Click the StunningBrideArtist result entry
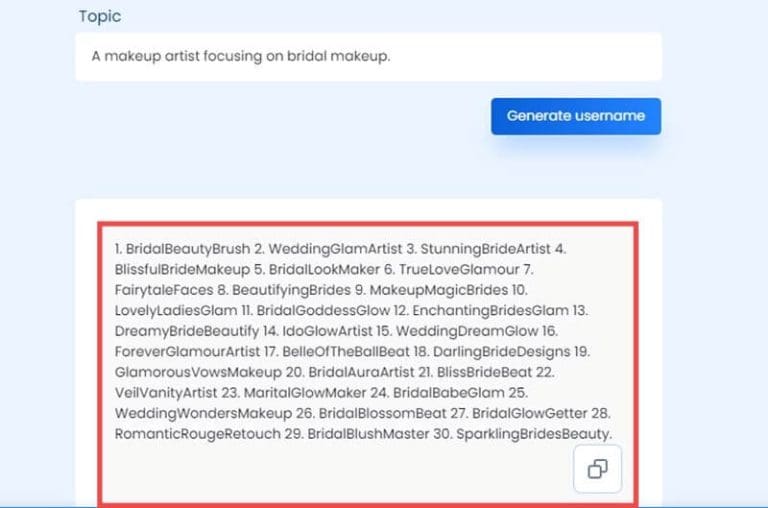This screenshot has width=768, height=508. pos(485,249)
